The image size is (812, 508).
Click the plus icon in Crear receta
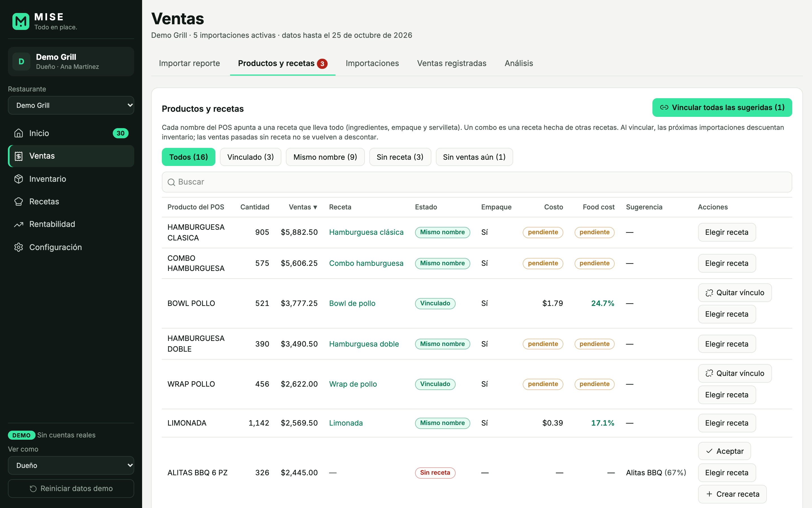point(709,494)
